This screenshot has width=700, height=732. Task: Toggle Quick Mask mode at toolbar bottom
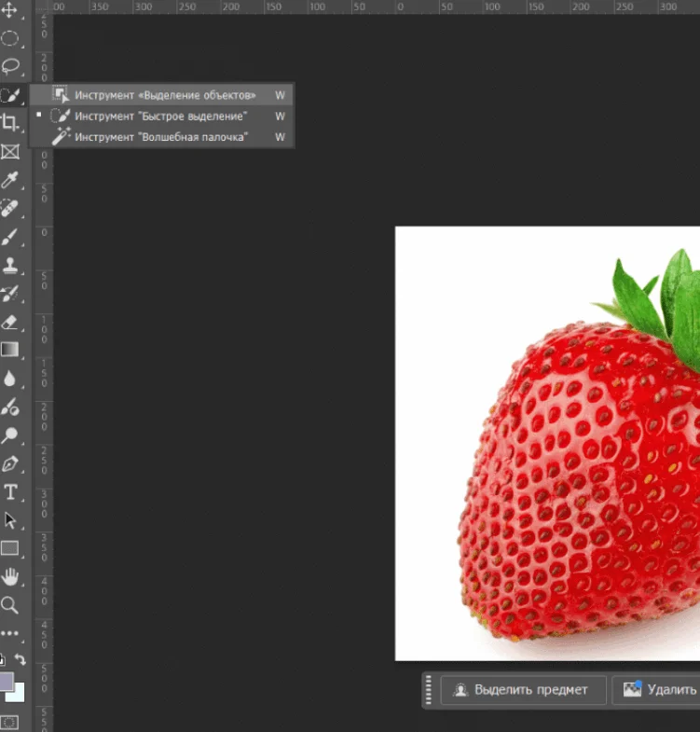pos(10,723)
